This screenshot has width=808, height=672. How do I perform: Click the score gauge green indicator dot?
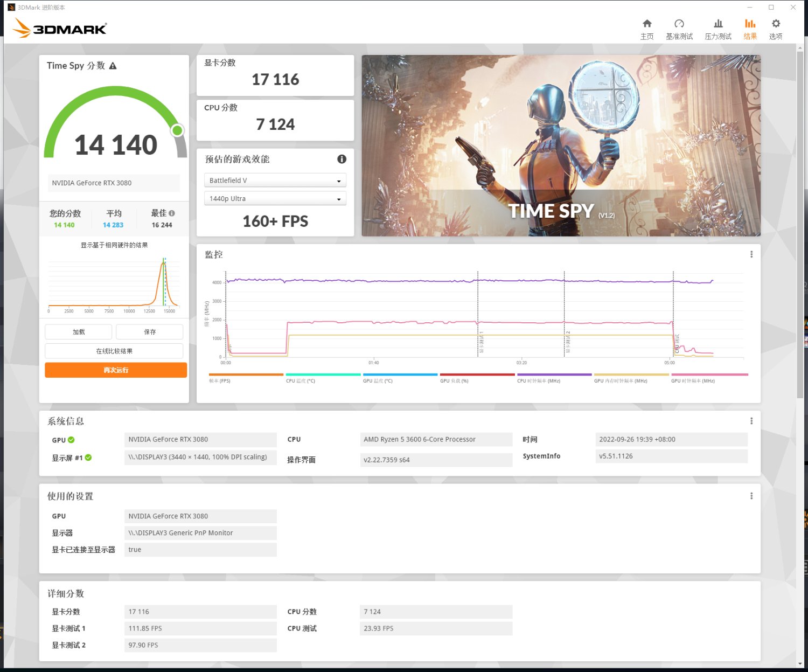(x=177, y=130)
